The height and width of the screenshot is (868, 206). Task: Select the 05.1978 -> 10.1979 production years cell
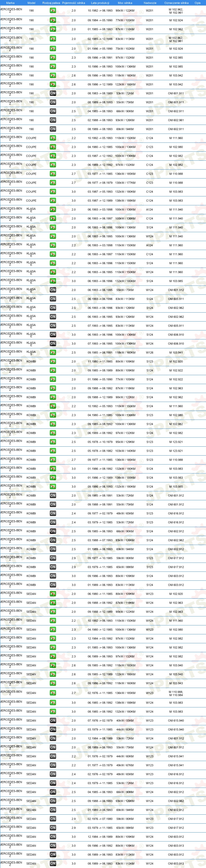[100, 442]
